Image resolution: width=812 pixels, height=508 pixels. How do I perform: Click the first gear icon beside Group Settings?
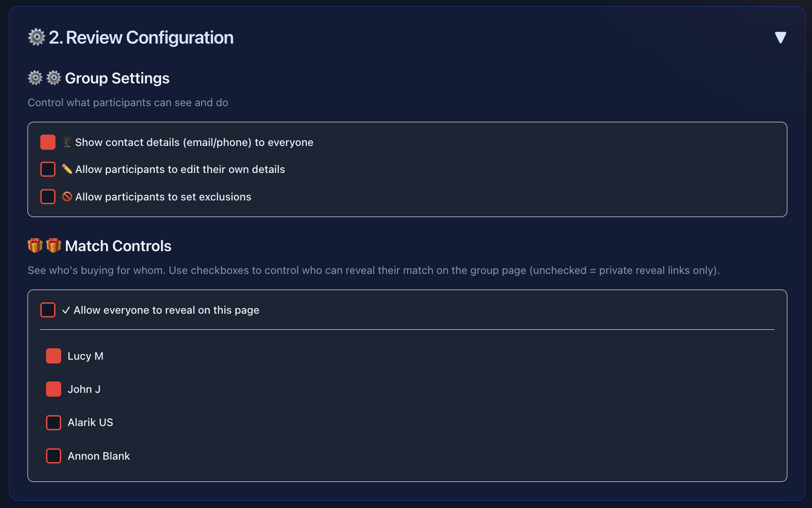coord(35,77)
